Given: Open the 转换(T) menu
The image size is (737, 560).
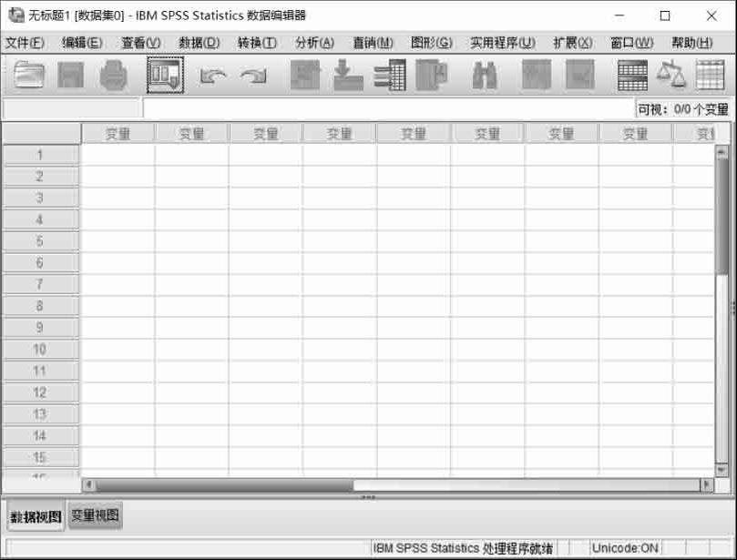Looking at the screenshot, I should coord(257,43).
